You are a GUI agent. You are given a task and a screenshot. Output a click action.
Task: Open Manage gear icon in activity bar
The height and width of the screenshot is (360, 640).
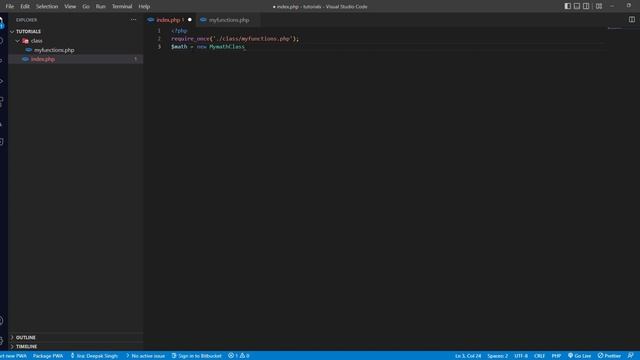click(x=2, y=340)
